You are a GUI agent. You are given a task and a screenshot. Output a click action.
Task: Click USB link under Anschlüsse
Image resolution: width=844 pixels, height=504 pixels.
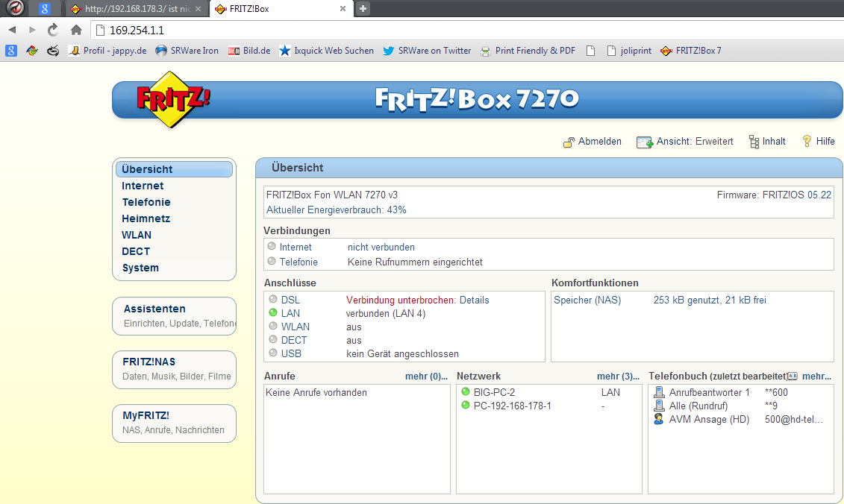click(x=291, y=353)
